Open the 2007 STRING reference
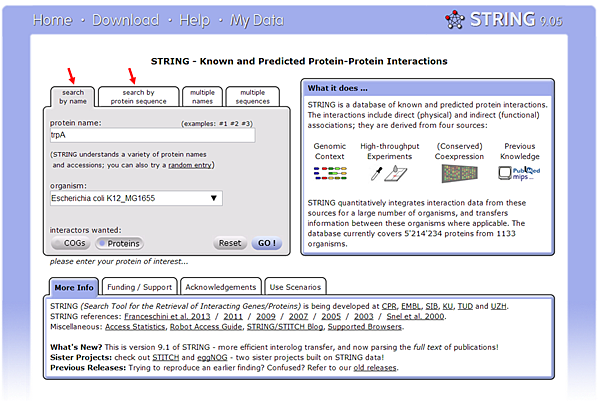This screenshot has height=401, width=600. [298, 317]
